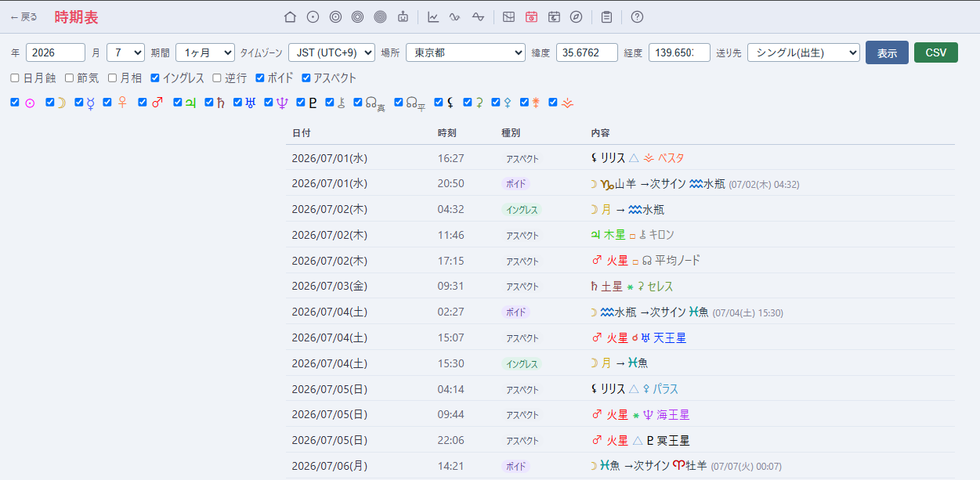Screen dimensions: 980x480
Task: Enable the 節気 checkbox
Action: (x=69, y=78)
